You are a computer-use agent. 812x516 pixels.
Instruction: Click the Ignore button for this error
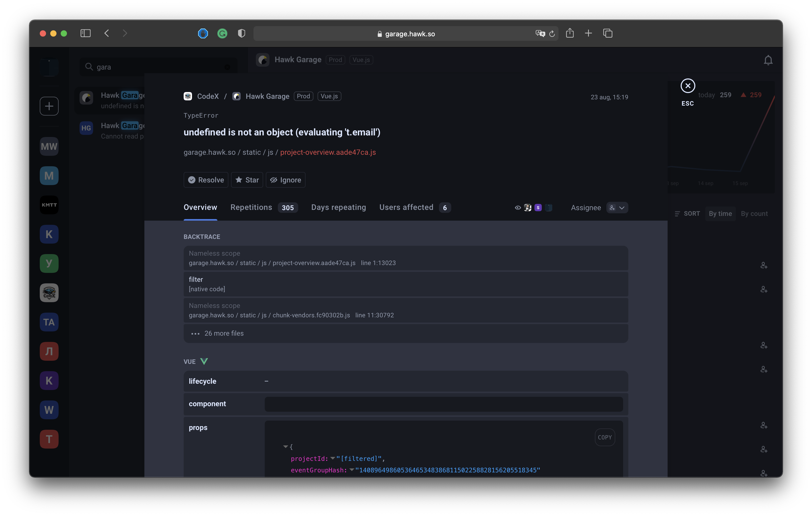click(286, 180)
